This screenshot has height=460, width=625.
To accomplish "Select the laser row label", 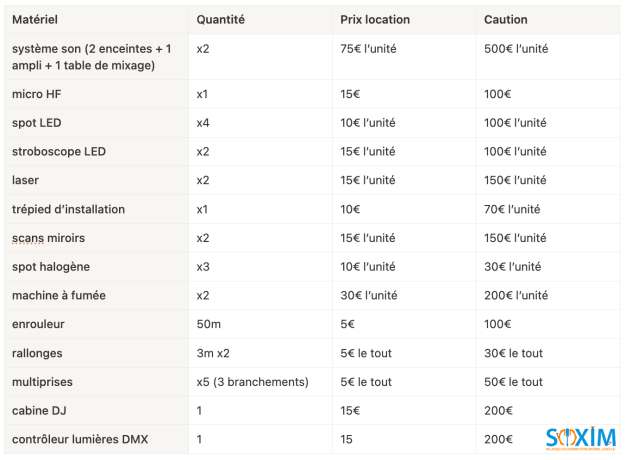I will [x=25, y=181].
